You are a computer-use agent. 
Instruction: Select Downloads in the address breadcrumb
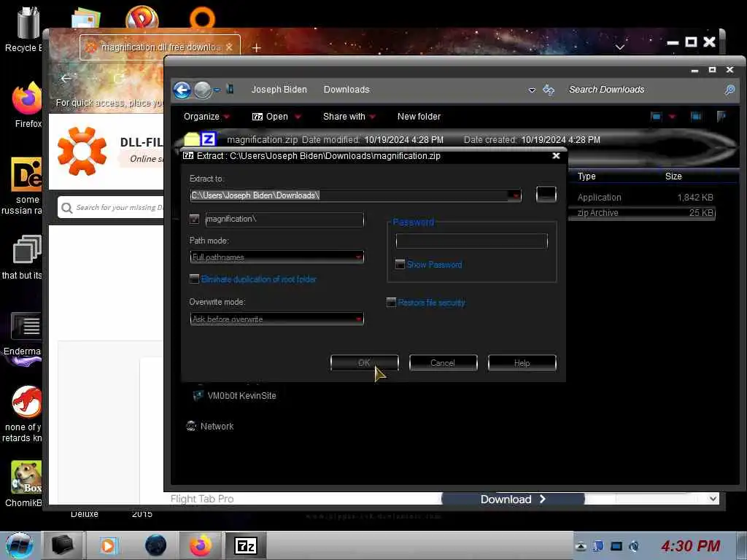pyautogui.click(x=347, y=90)
